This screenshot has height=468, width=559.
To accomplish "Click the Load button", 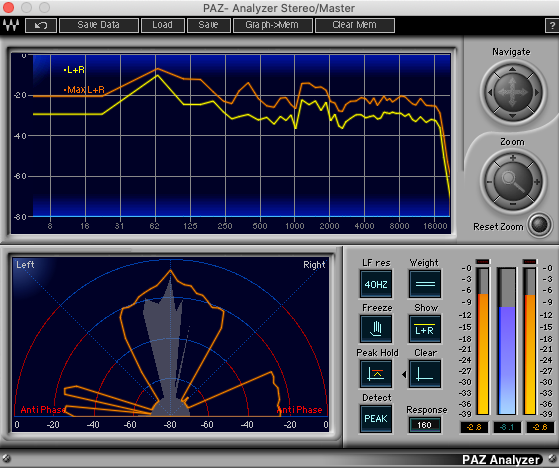I will [163, 25].
